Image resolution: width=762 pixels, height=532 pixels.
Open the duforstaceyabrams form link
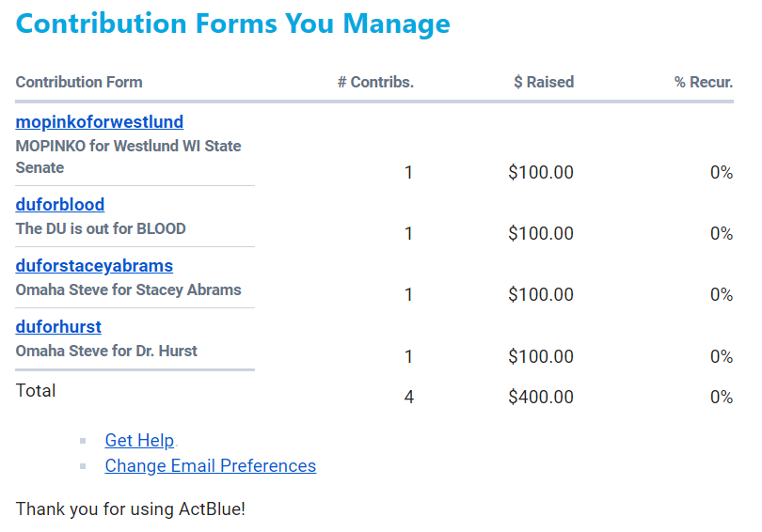click(x=94, y=266)
